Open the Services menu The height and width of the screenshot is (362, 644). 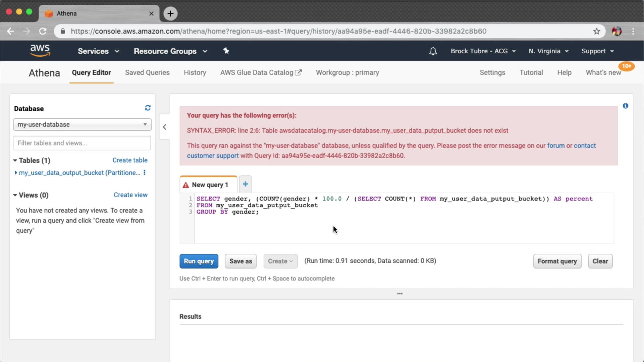98,51
